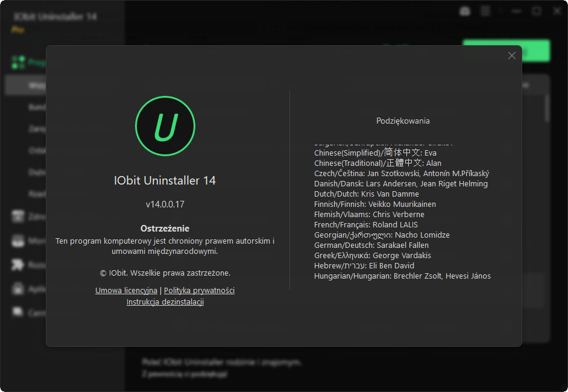This screenshot has width=568, height=392.
Task: Click the green IObit Uninstaller U logo
Action: pyautogui.click(x=165, y=126)
